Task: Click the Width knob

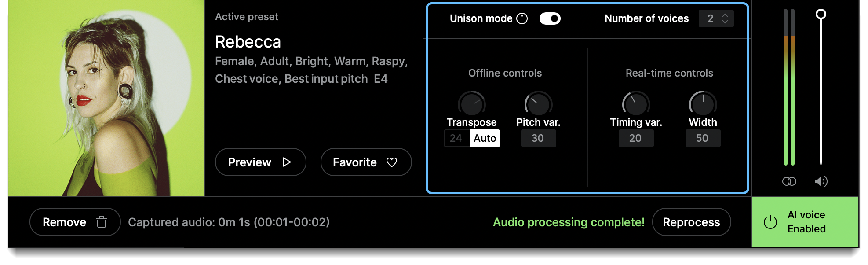Action: (703, 104)
